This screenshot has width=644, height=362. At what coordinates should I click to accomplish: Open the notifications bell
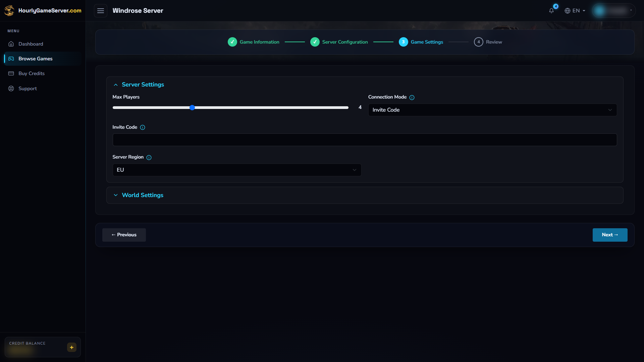[551, 11]
